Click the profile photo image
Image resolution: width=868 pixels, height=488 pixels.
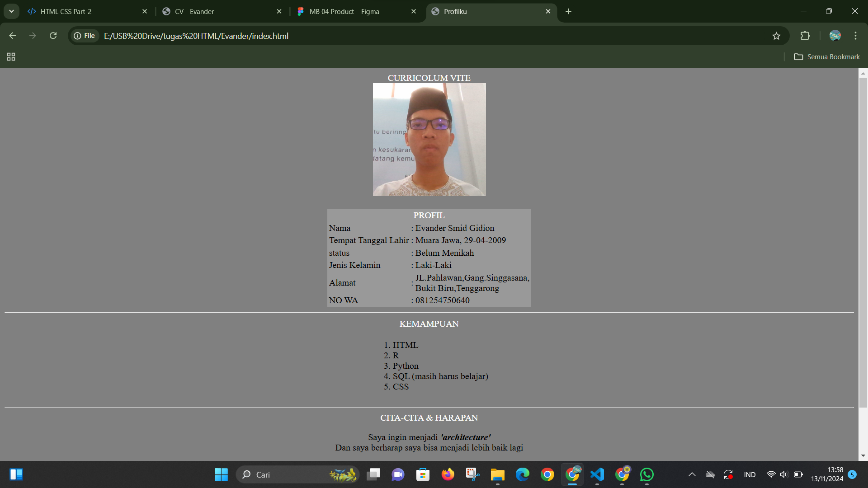click(x=429, y=140)
